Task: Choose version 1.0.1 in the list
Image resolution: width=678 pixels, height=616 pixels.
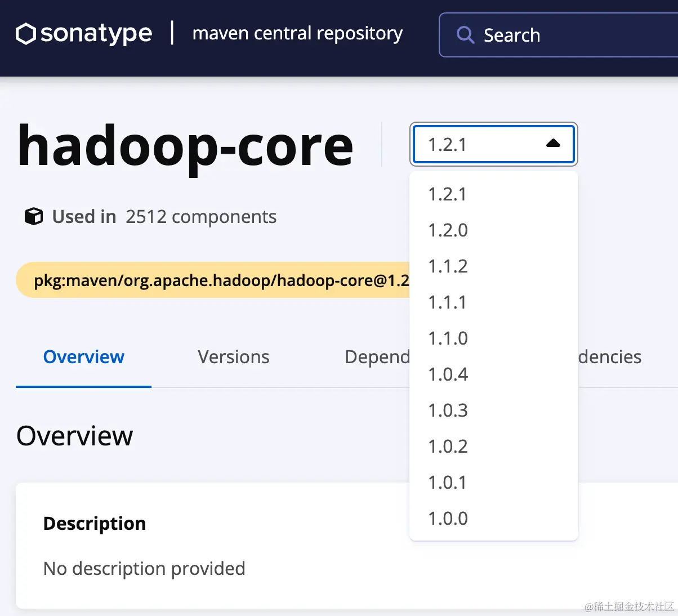Action: point(448,483)
